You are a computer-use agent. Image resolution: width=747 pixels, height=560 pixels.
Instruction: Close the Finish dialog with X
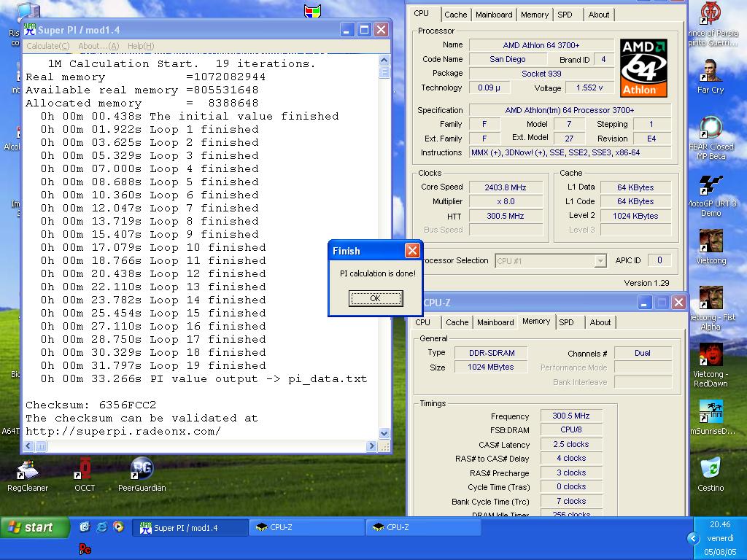[x=412, y=251]
